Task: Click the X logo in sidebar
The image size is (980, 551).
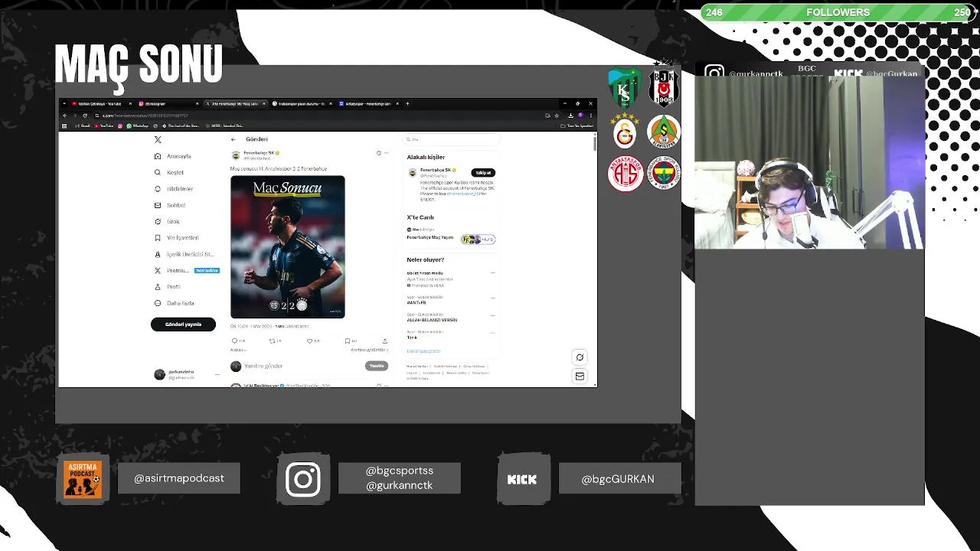Action: point(158,139)
